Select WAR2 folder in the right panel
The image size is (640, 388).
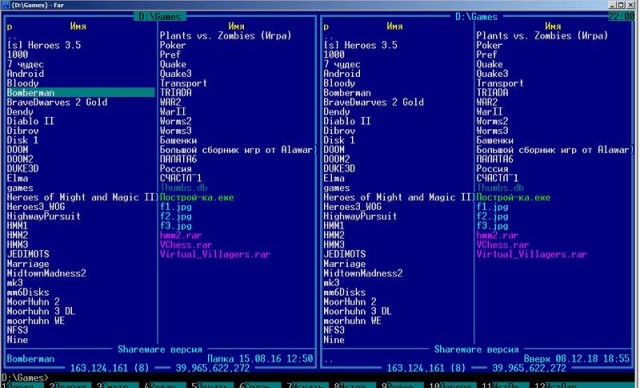487,102
